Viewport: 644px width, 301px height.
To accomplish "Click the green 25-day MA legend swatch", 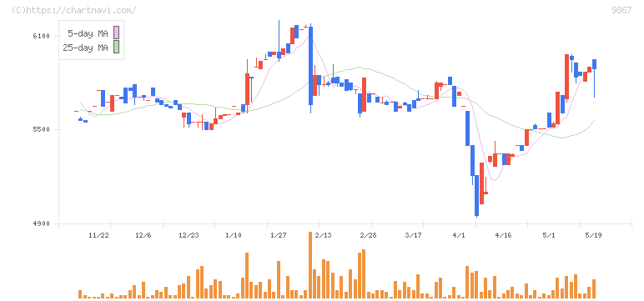I will pyautogui.click(x=117, y=47).
